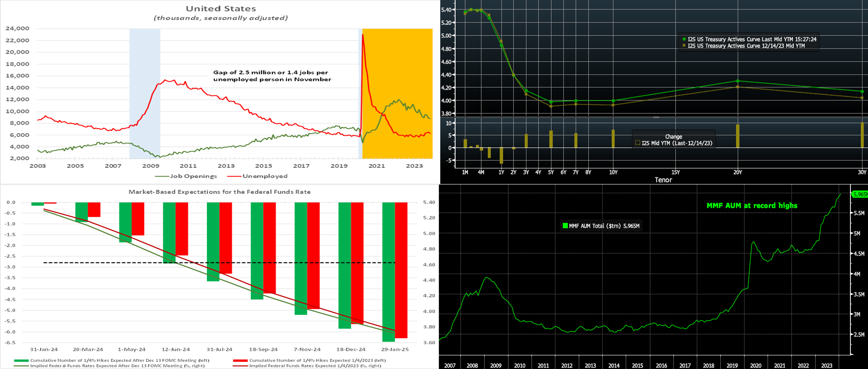Click the 10Y point on the green curve
This screenshot has width=868, height=369.
pyautogui.click(x=613, y=101)
